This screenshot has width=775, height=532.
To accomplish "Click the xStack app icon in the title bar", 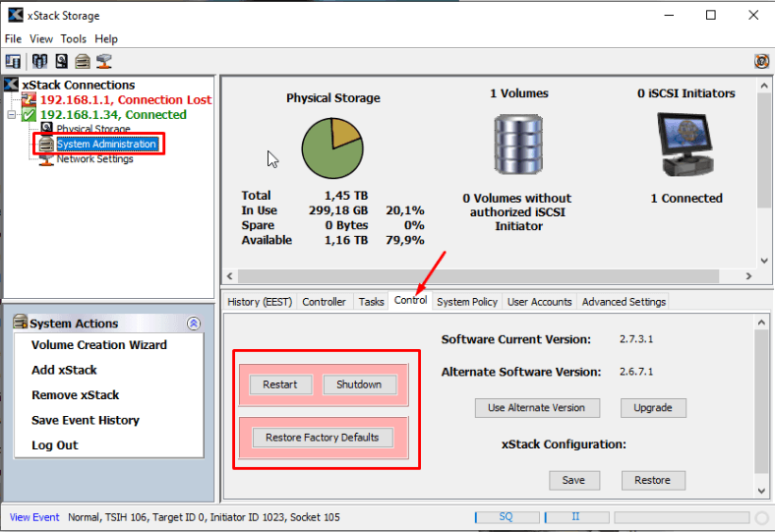I will click(16, 15).
